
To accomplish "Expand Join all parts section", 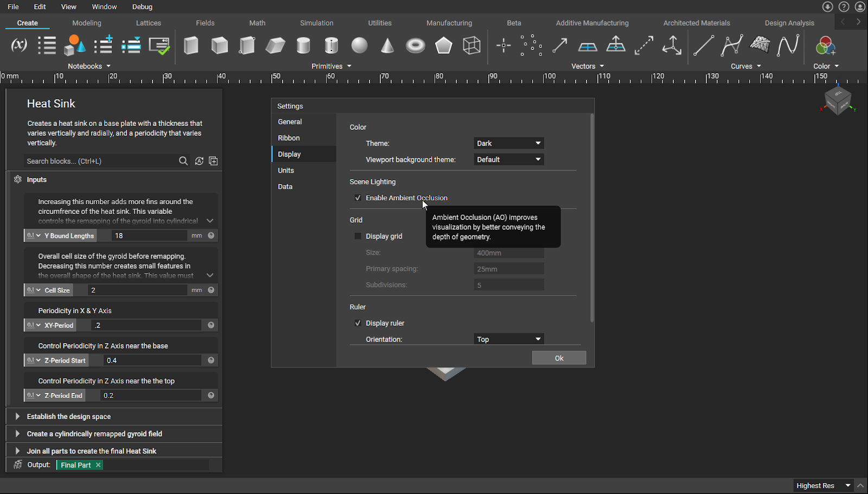I will click(x=17, y=451).
